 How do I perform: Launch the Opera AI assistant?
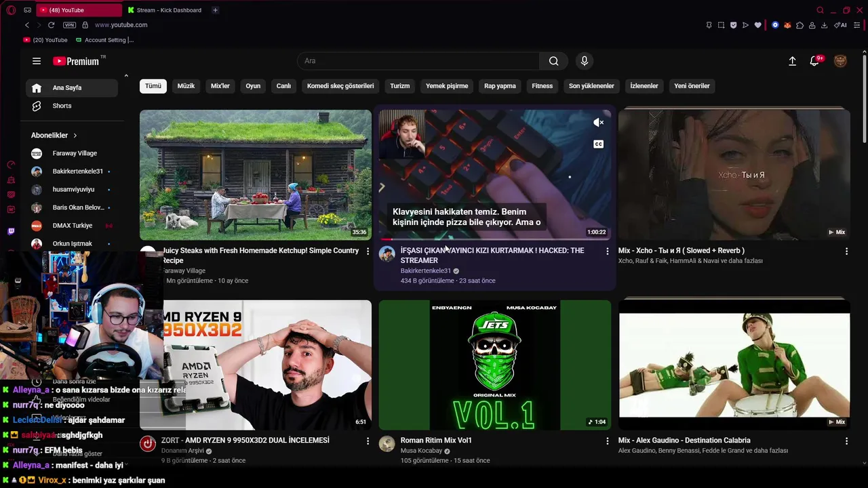(x=840, y=25)
